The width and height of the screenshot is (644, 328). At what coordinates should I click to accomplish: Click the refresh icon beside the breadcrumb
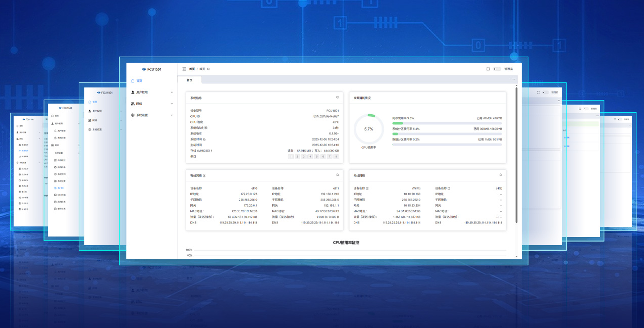coord(208,69)
